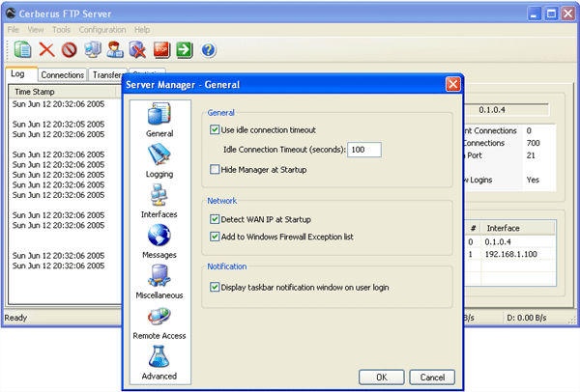Click the computers server manager toolbar icon

(x=93, y=49)
